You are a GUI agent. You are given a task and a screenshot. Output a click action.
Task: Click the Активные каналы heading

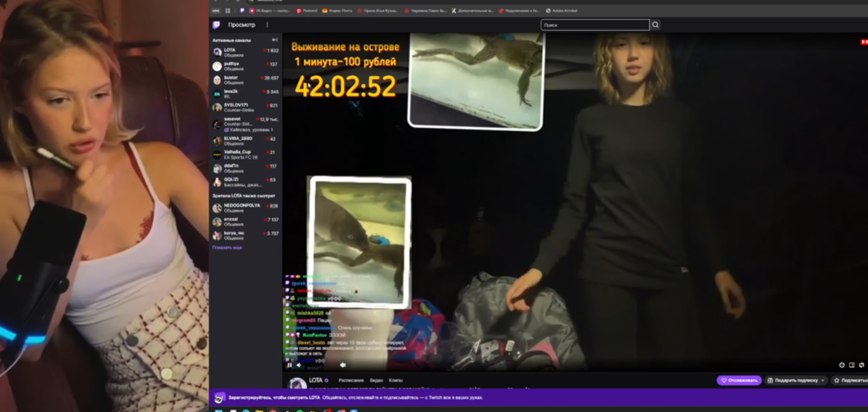coord(232,40)
